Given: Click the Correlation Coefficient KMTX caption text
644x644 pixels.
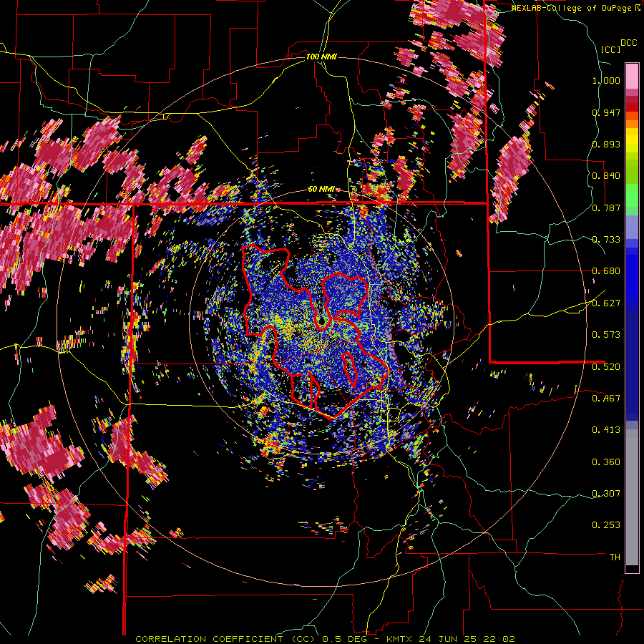Looking at the screenshot, I should (x=325, y=639).
